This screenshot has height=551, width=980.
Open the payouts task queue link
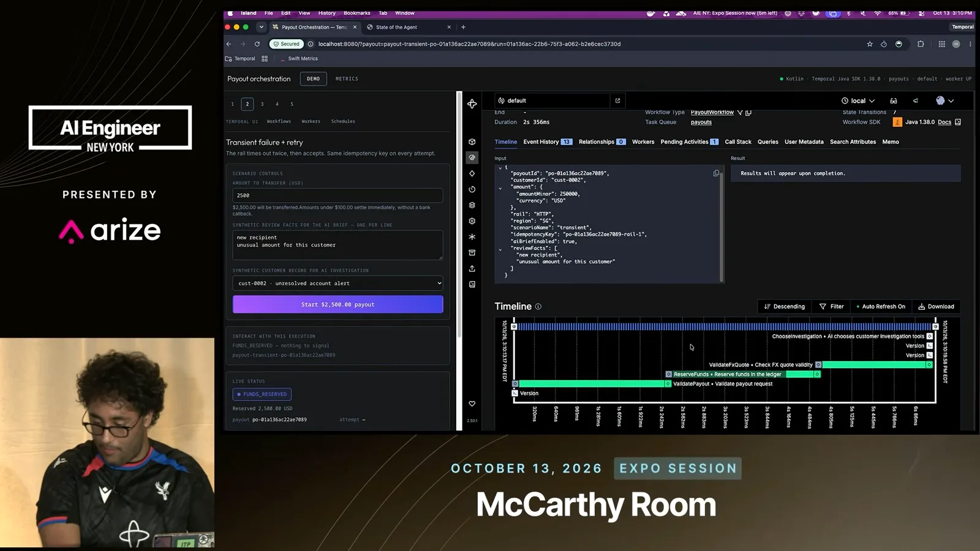pos(701,122)
